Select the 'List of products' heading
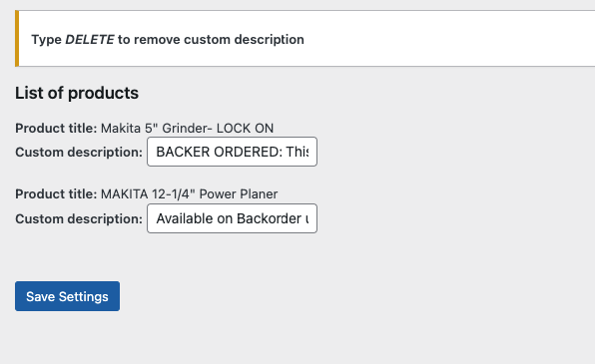 [x=77, y=93]
